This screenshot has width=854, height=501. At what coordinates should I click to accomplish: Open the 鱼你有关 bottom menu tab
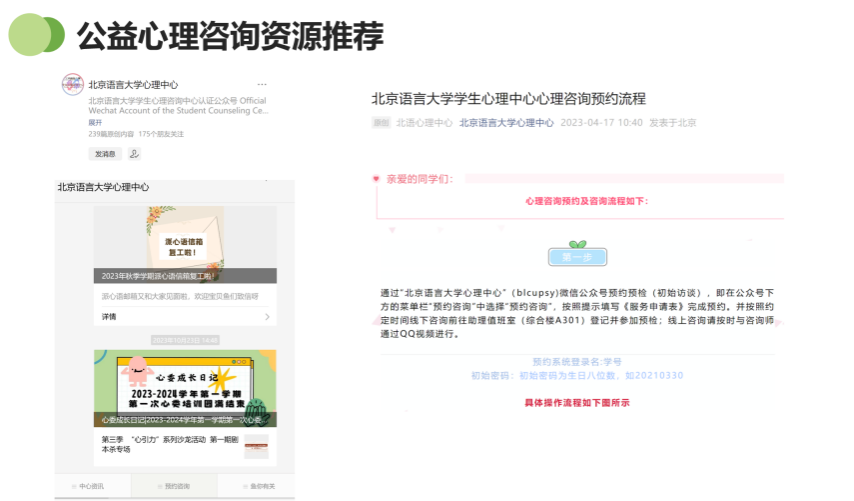tap(259, 487)
